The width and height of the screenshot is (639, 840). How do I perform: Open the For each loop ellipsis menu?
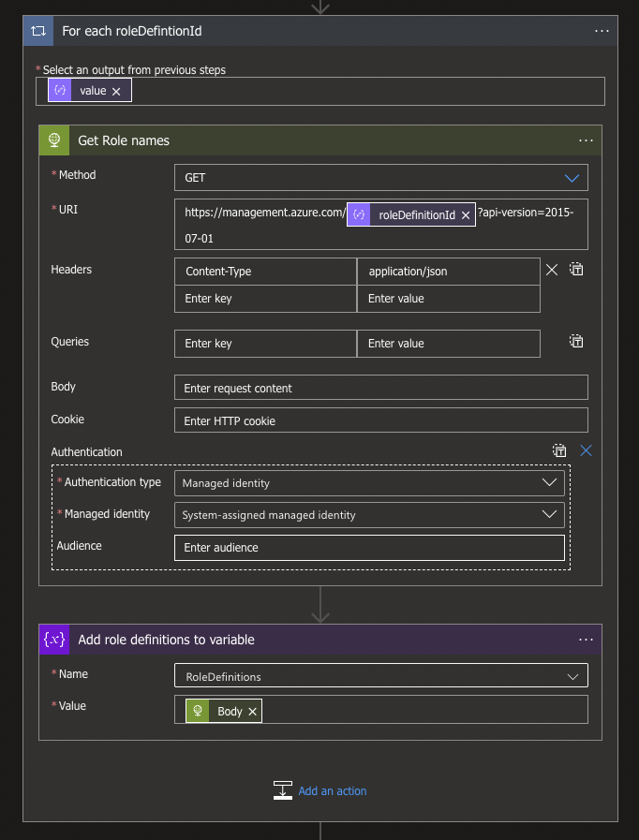point(602,31)
